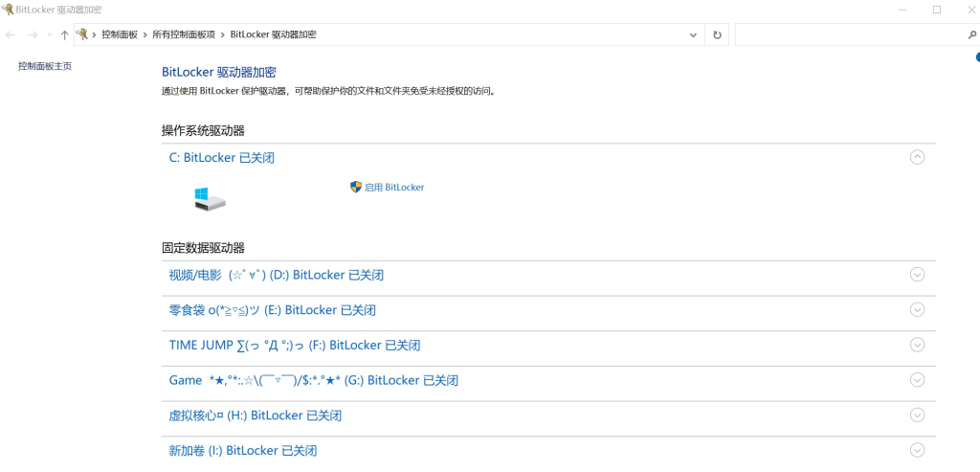Click TIME JUMP (F:) BitLocker 已关闭 entry
This screenshot has height=472, width=980.
click(x=295, y=345)
